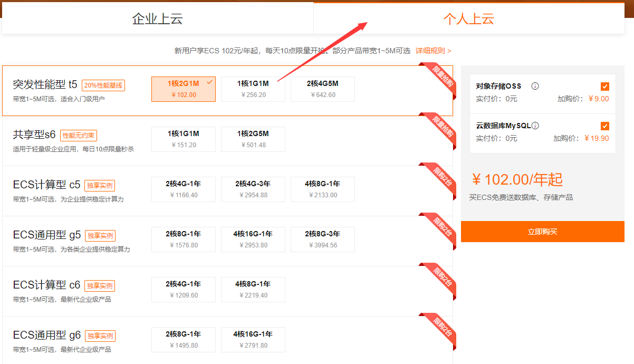Image resolution: width=634 pixels, height=364 pixels.
Task: Click the 20%性能基线 tag
Action: pyautogui.click(x=103, y=85)
